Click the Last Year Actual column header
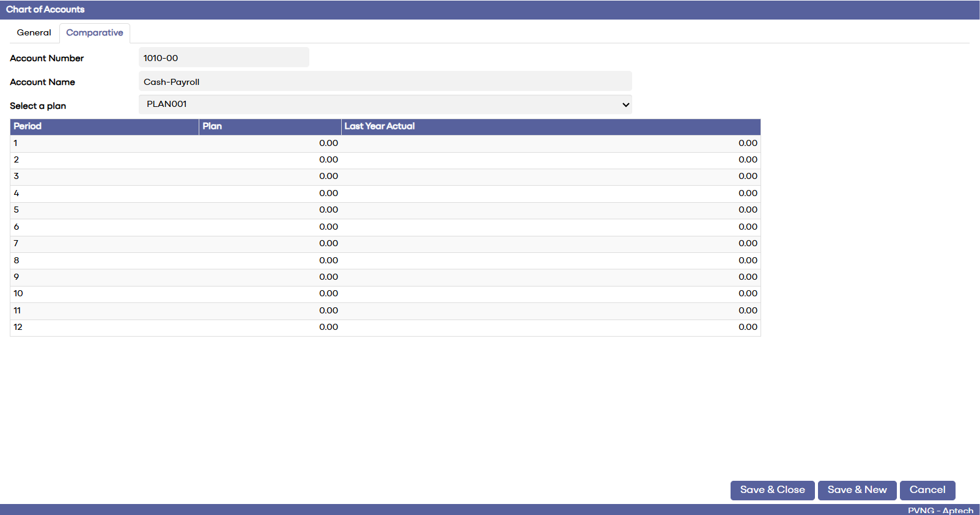This screenshot has width=980, height=515. (x=551, y=126)
